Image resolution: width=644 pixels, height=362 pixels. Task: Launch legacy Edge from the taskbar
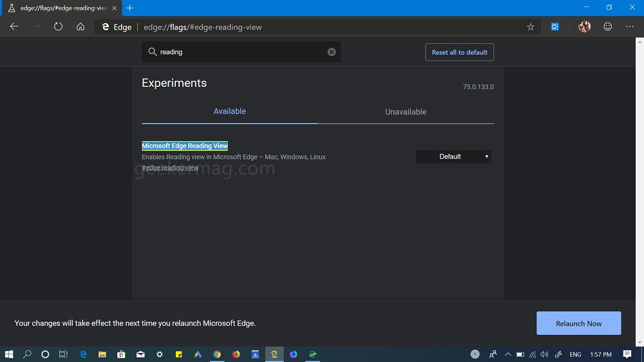pos(83,354)
